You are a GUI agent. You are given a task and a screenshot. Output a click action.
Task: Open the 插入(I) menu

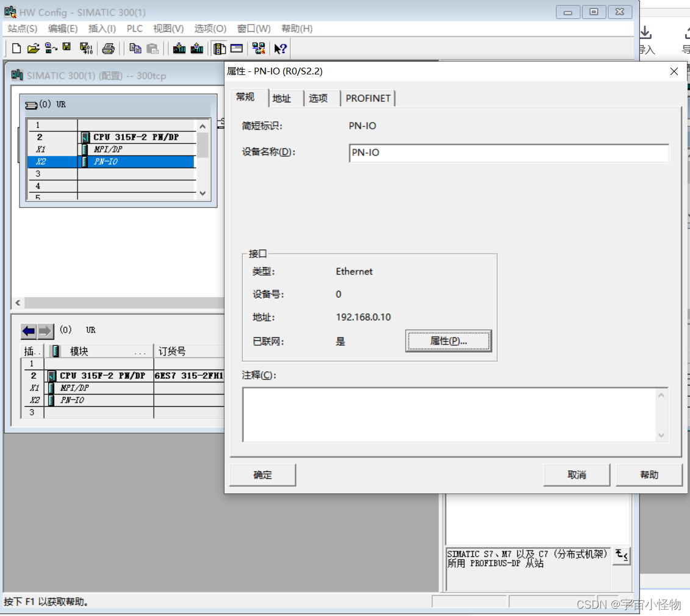(102, 29)
